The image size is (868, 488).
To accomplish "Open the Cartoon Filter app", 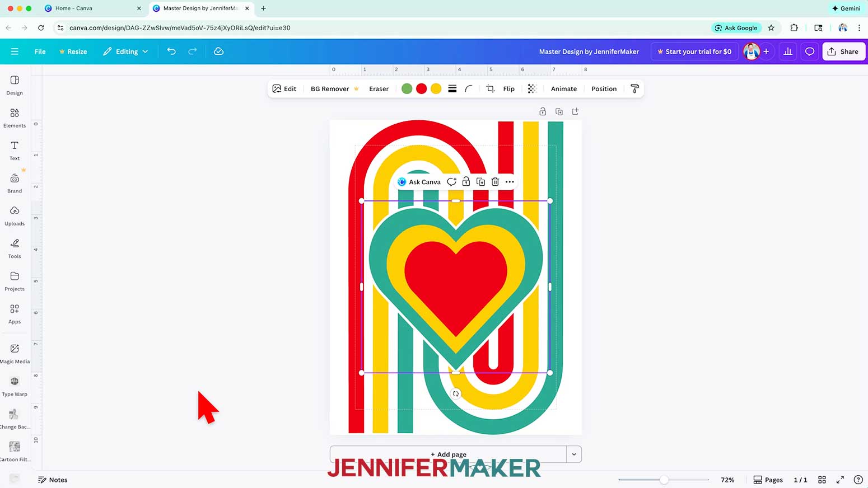I will point(15,452).
